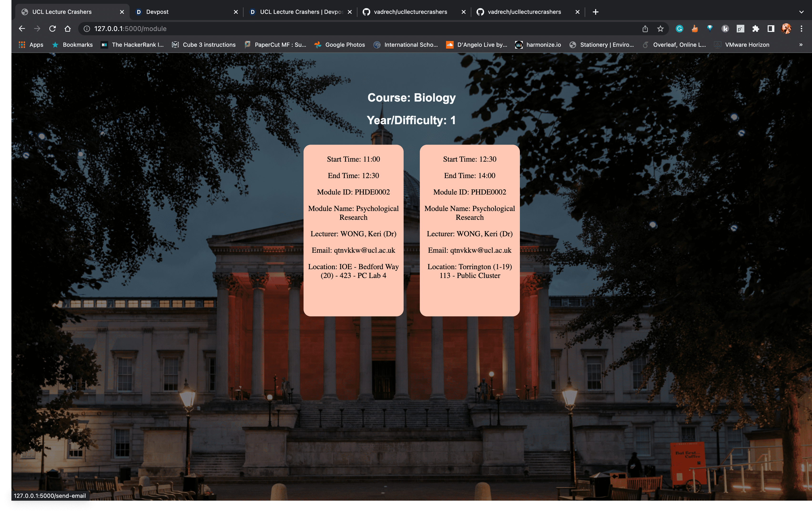Screen dimensions: 812x514
Task: Open the tab search dropdown arrow
Action: (801, 12)
